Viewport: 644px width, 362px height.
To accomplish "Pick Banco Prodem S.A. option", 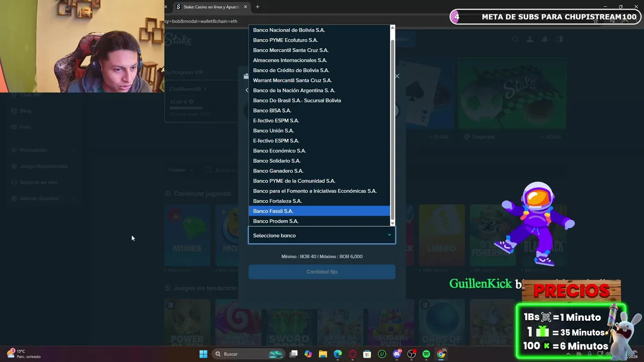I will (319, 221).
